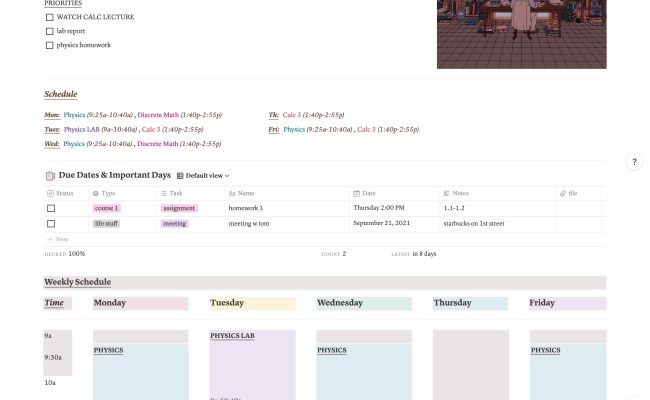
Task: Select the meeting task tag
Action: coord(175,224)
